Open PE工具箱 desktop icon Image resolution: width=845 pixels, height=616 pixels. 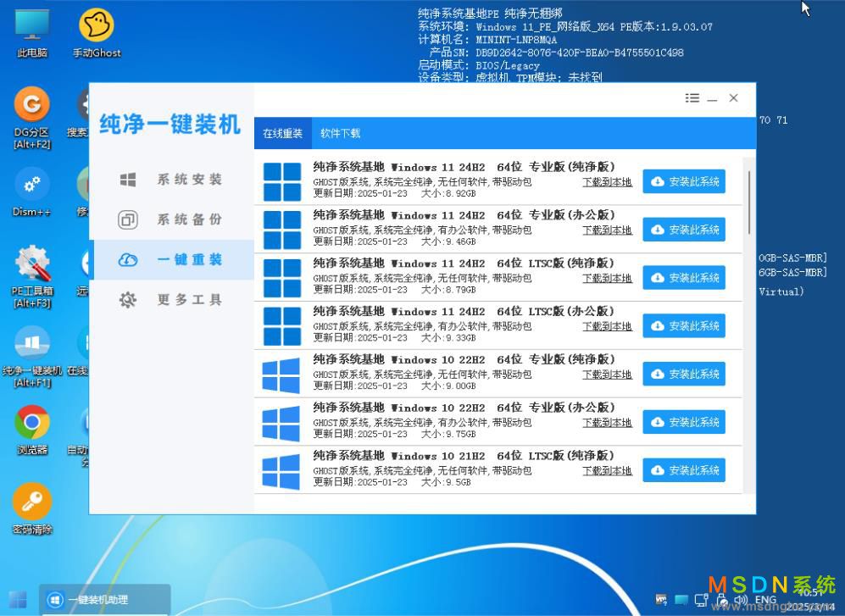coord(32,276)
